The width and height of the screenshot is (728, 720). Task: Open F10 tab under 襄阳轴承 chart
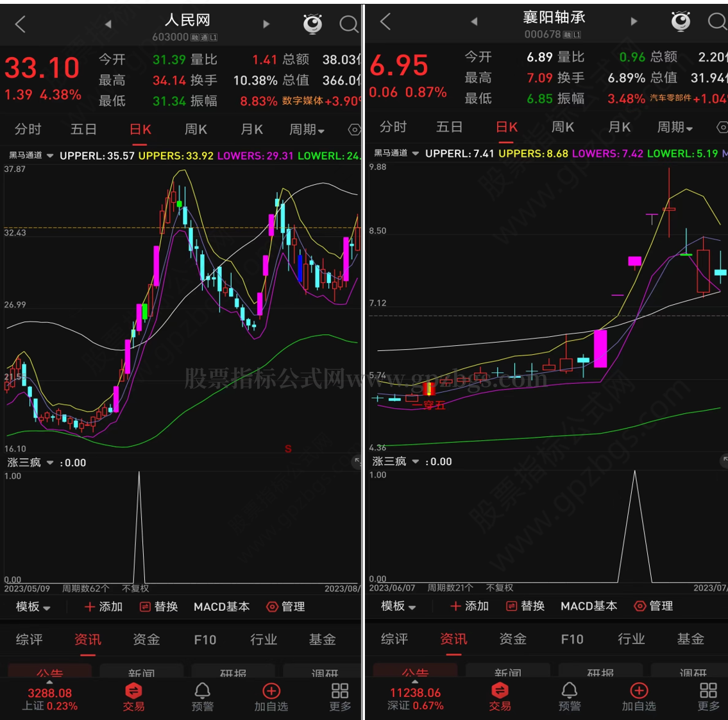(572, 639)
